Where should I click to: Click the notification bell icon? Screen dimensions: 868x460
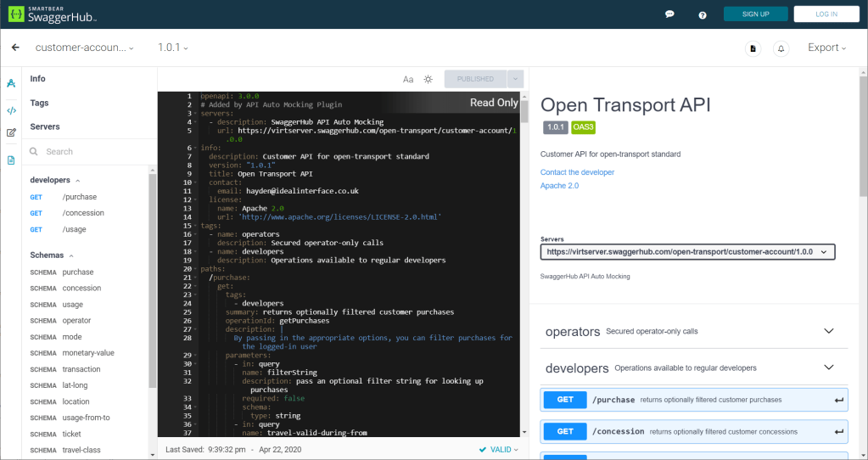click(781, 48)
